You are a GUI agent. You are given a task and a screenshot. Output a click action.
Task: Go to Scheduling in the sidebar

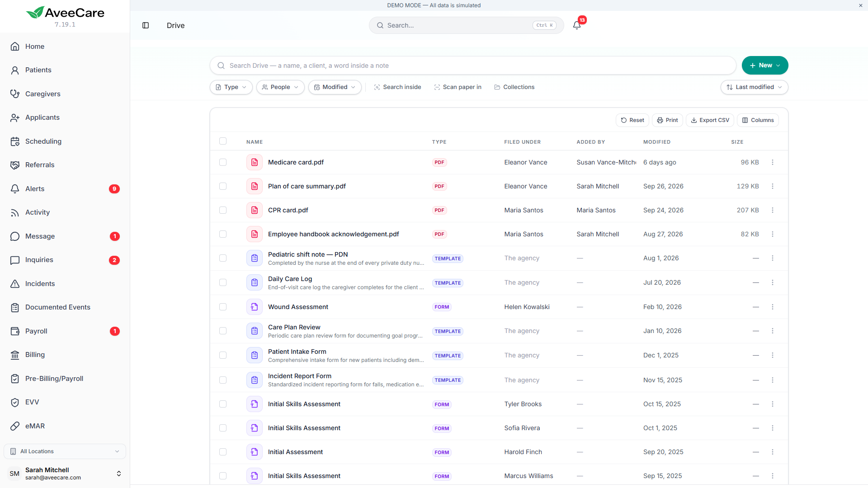[65, 141]
